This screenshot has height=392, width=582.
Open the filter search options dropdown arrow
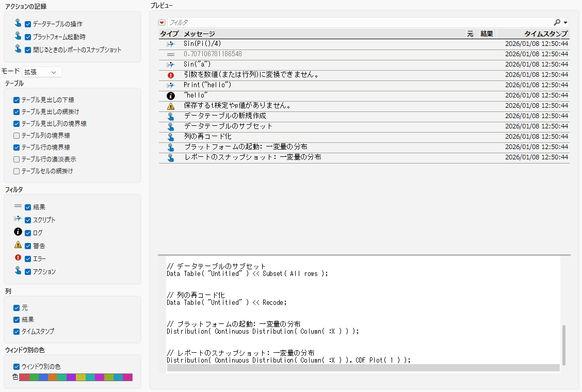pos(565,23)
